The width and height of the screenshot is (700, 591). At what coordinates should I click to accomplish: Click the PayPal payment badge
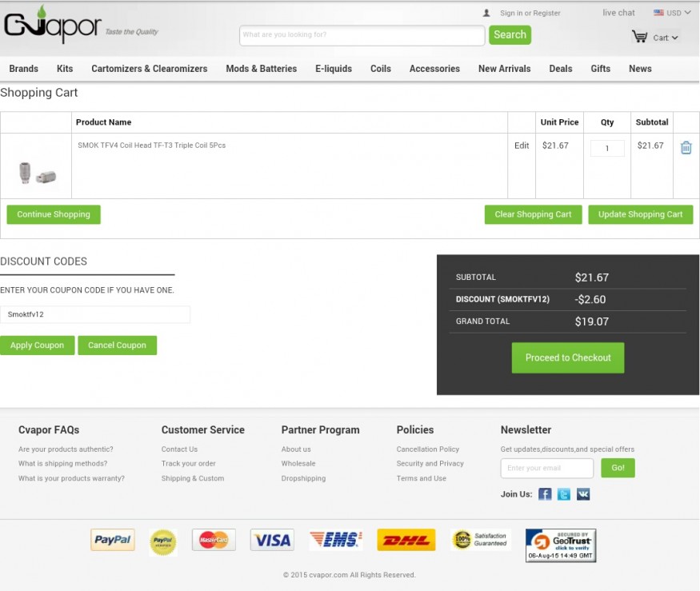point(113,540)
